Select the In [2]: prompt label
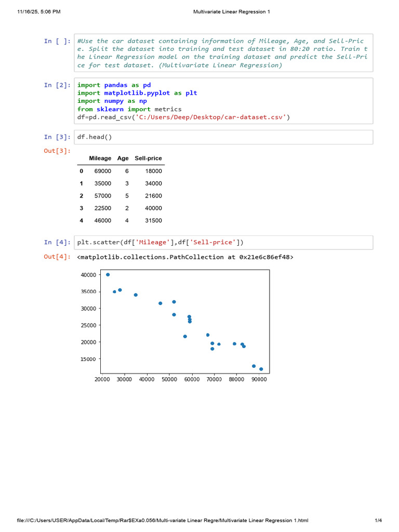Screen dimensions: 399x532 click(57, 85)
